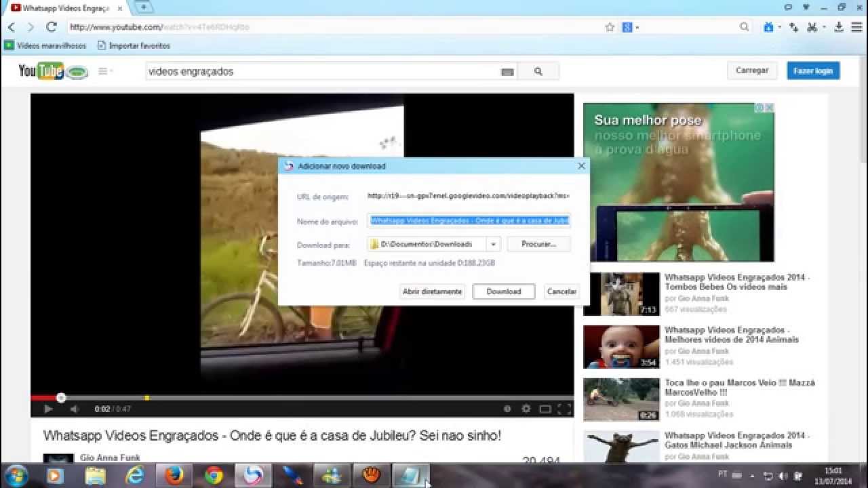Click the Carregar upload button

click(x=752, y=70)
